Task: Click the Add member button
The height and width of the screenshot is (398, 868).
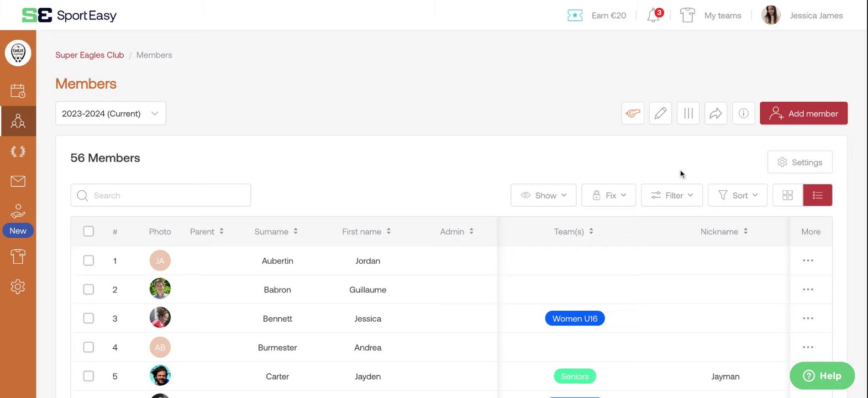Action: click(803, 113)
